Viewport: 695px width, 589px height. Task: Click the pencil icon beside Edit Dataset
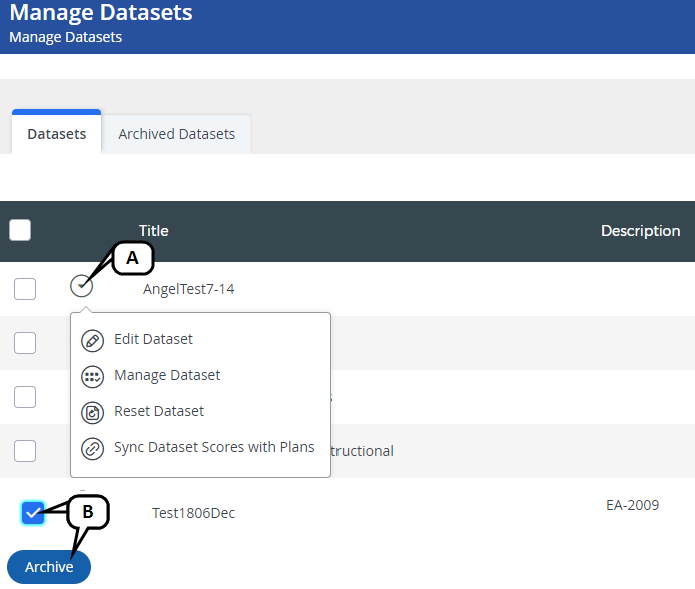[92, 340]
